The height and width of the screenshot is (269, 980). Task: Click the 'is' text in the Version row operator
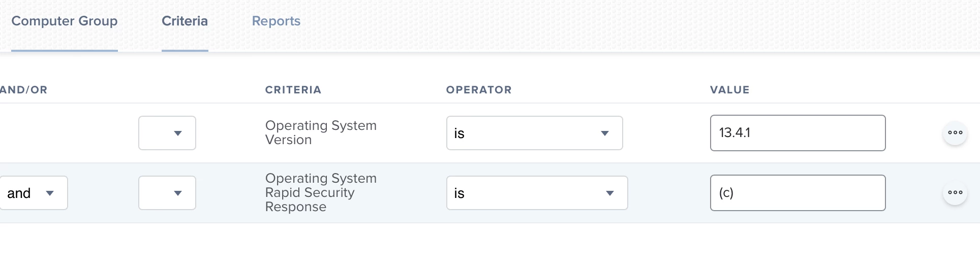tap(460, 133)
